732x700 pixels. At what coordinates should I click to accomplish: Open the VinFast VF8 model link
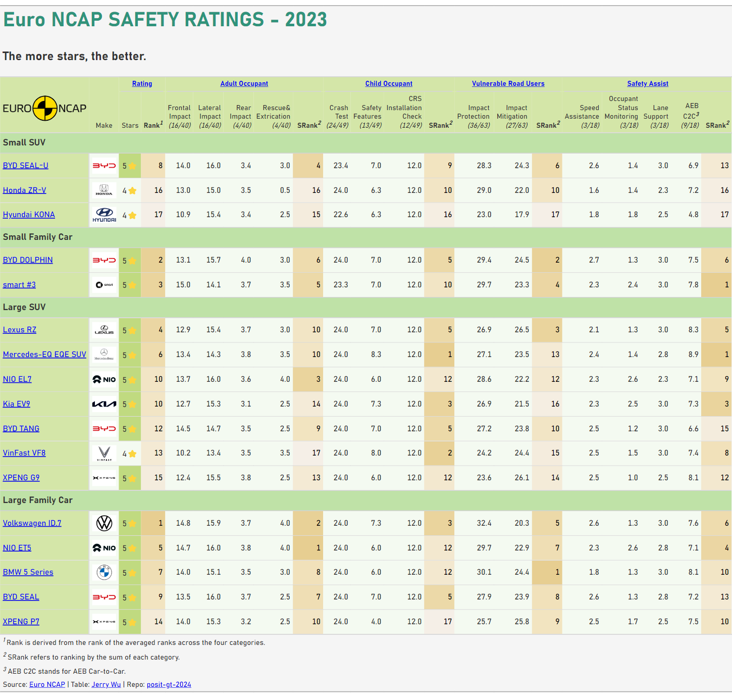(24, 453)
